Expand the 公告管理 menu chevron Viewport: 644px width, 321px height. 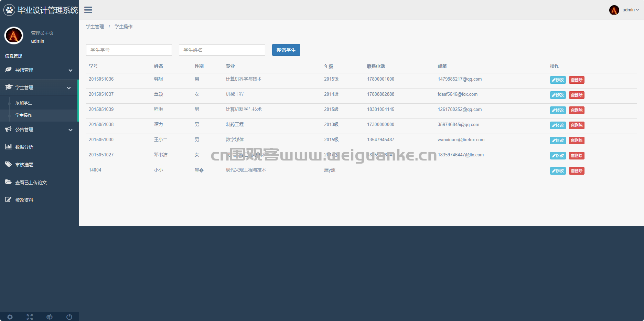[71, 130]
